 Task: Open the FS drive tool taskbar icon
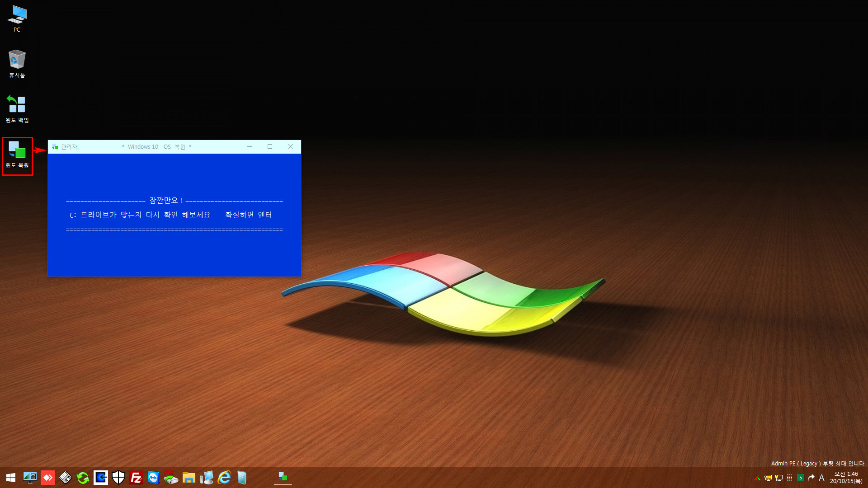(171, 478)
